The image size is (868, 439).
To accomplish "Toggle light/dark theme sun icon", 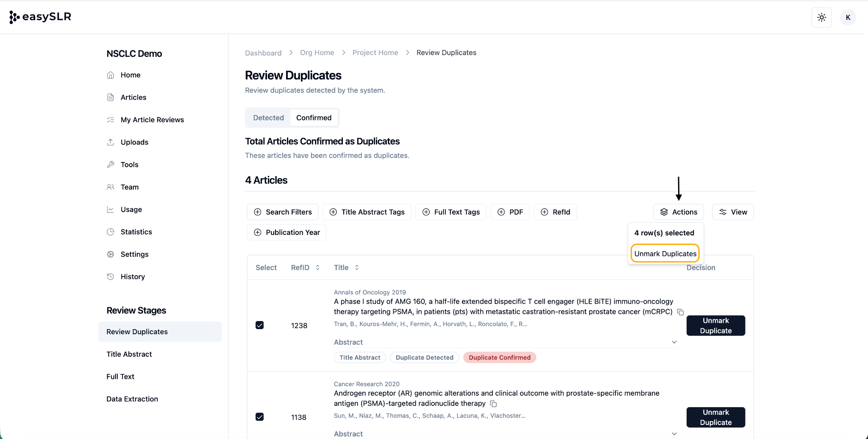I will (x=821, y=17).
